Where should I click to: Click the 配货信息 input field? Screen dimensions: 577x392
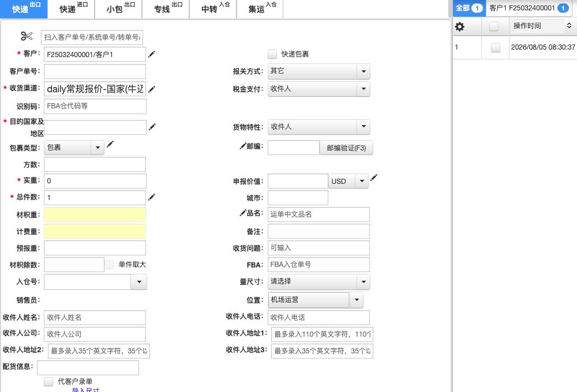88,368
